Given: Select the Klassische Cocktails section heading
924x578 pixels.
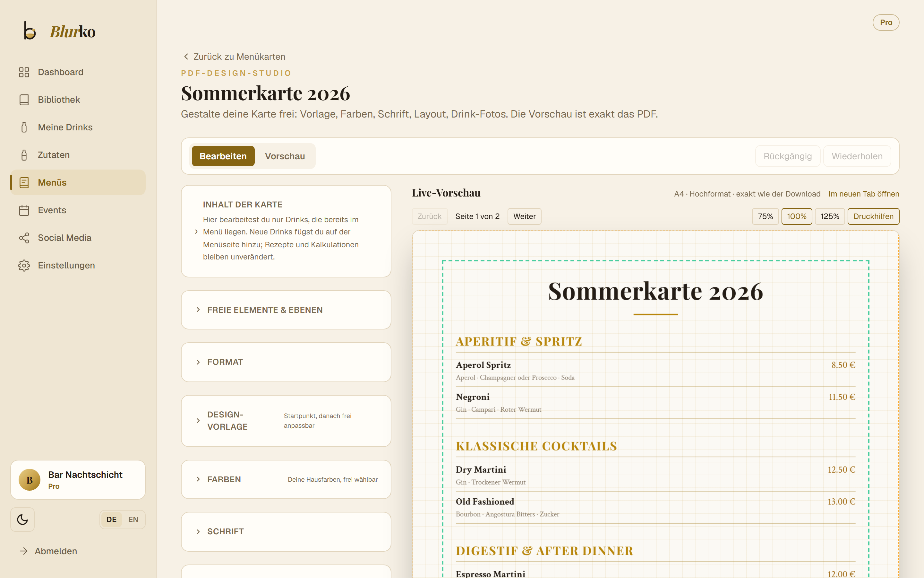Looking at the screenshot, I should tap(536, 446).
